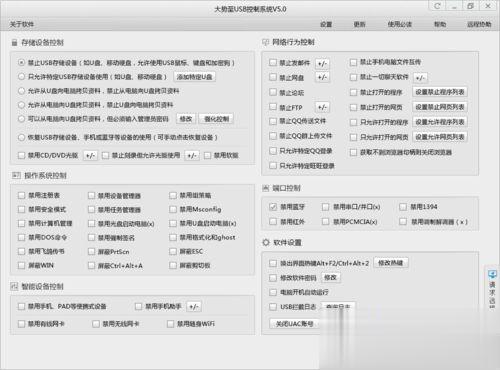Enable 禁止一切聊天软件 checkbox
Viewport: 500px width, 370px height.
[x=353, y=77]
